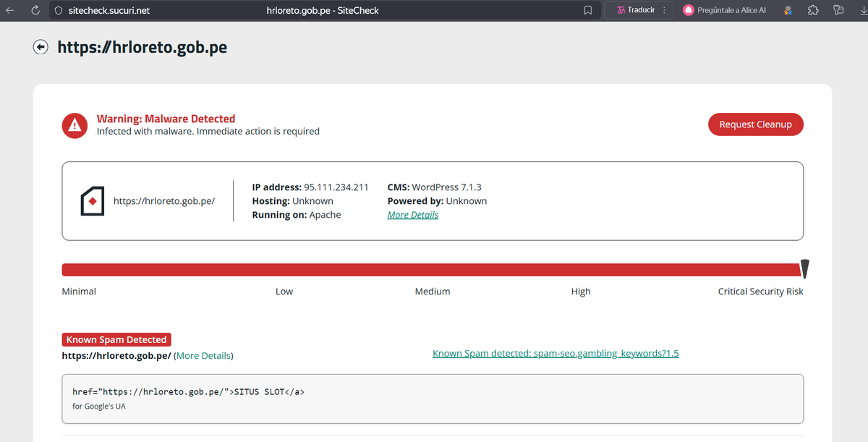Click the toolbar icon left of downloads

[x=838, y=10]
